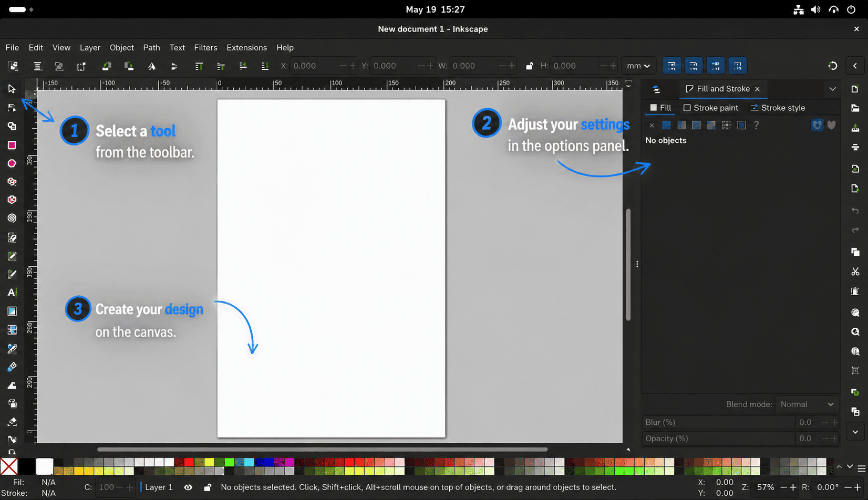This screenshot has width=868, height=500.
Task: Click the no-paint X fill button
Action: pyautogui.click(x=652, y=125)
